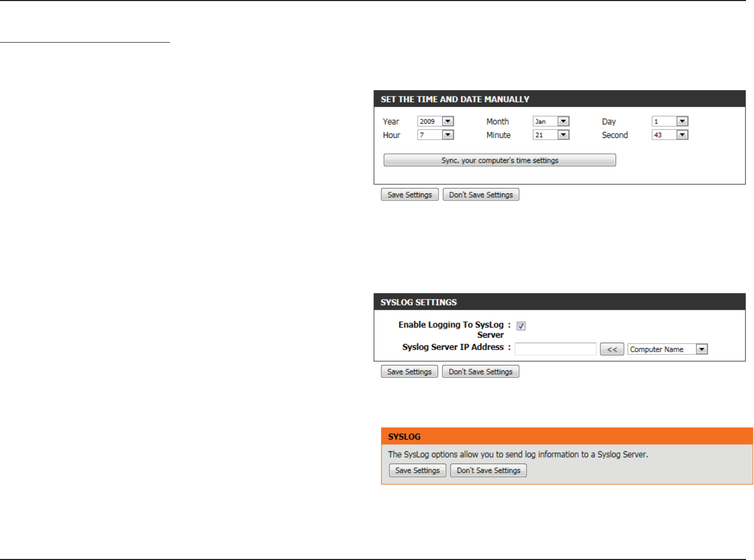Uncheck Enable Logging To SysLog Server
754x560 pixels.
521,326
